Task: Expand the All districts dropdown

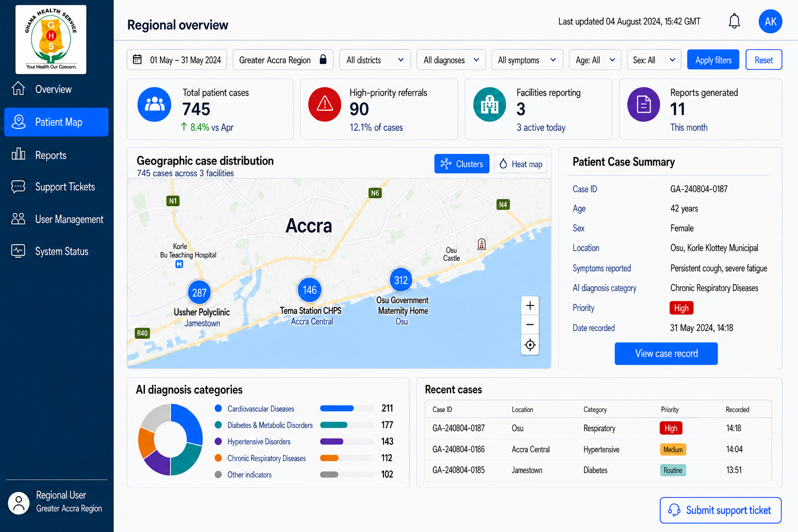Action: tap(375, 60)
